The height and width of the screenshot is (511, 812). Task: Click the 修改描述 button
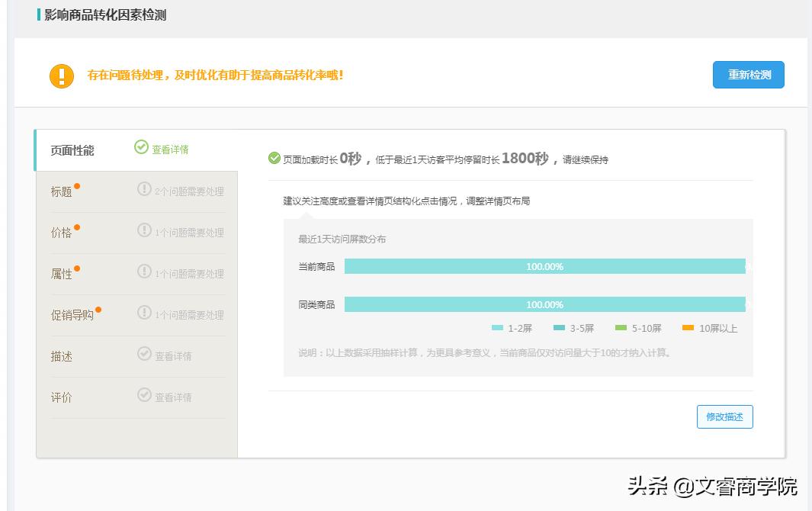pyautogui.click(x=724, y=416)
